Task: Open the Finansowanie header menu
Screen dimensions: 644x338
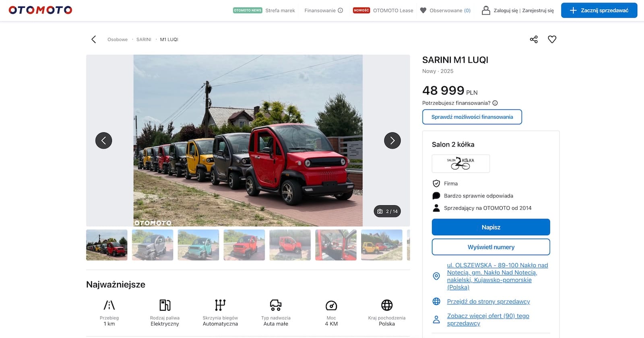Action: coord(320,10)
